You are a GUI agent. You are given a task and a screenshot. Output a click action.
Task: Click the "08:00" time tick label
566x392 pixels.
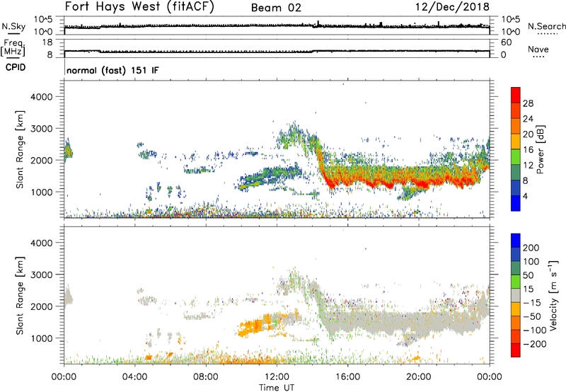click(x=206, y=377)
